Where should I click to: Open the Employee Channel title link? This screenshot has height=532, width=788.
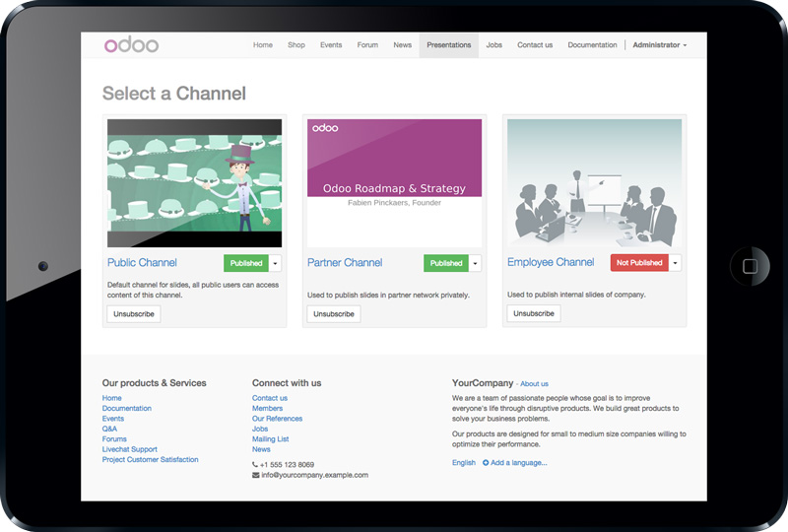click(x=551, y=262)
